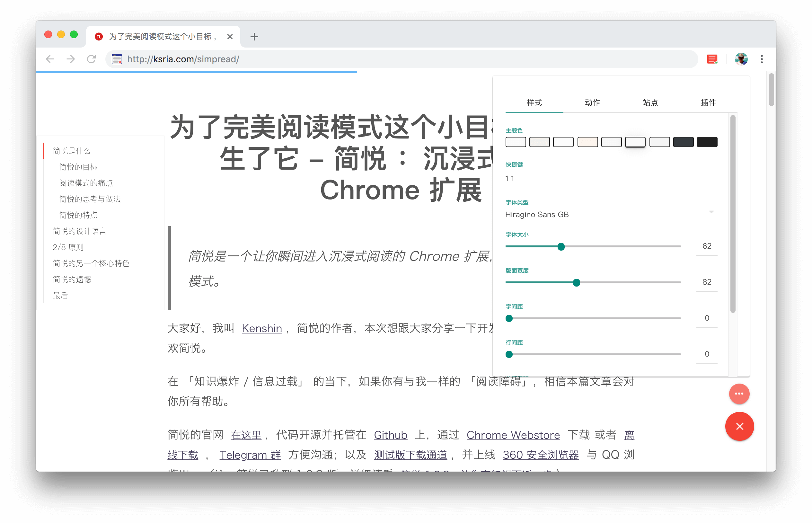Click the red X floating close button
The width and height of the screenshot is (812, 523).
[739, 427]
